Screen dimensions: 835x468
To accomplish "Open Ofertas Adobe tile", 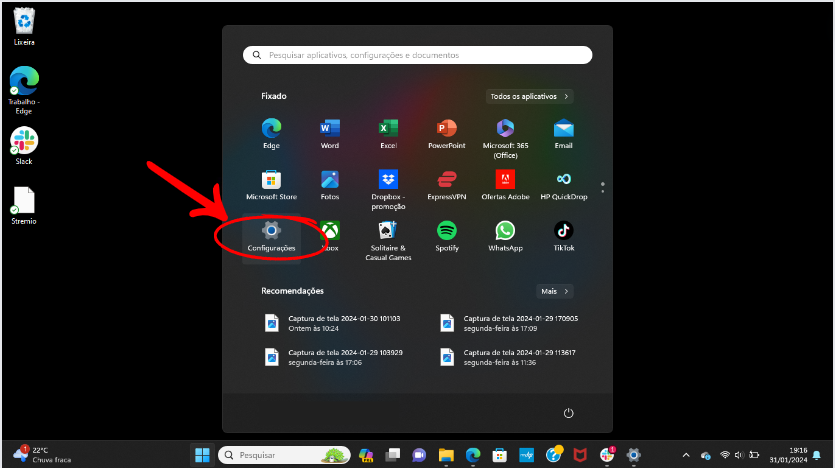I will 505,185.
